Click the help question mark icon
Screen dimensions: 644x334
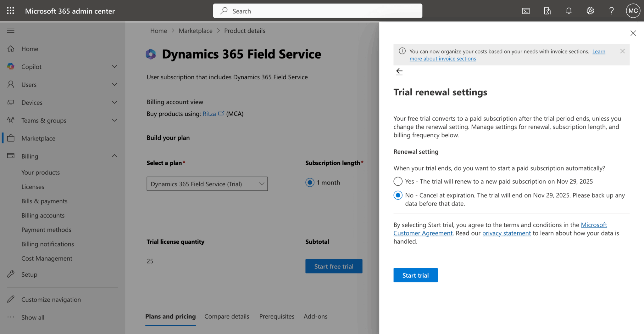[611, 11]
